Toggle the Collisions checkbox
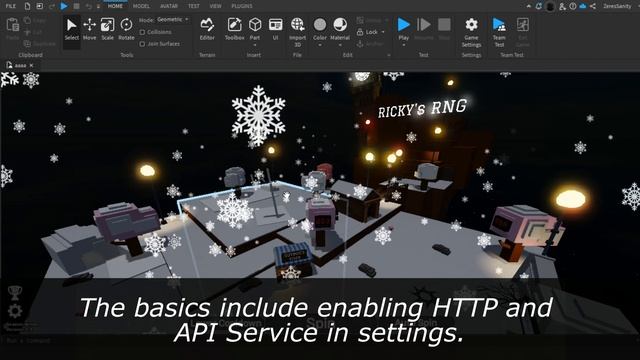The width and height of the screenshot is (640, 360). point(142,32)
